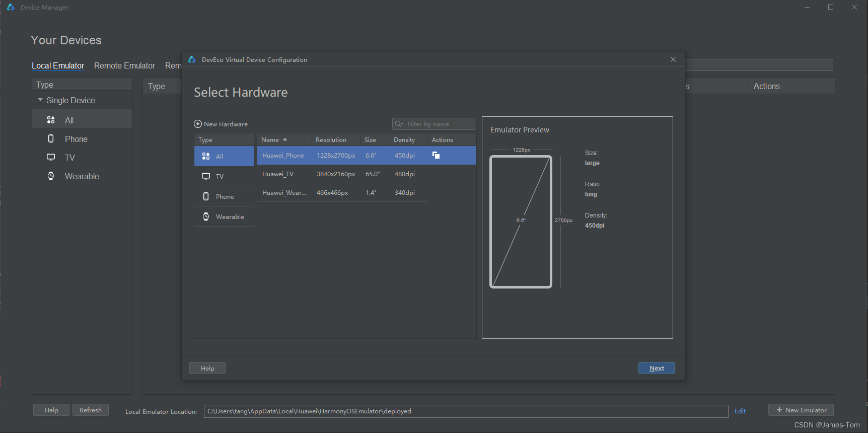Click the phone outline in Emulator Preview

coord(521,222)
